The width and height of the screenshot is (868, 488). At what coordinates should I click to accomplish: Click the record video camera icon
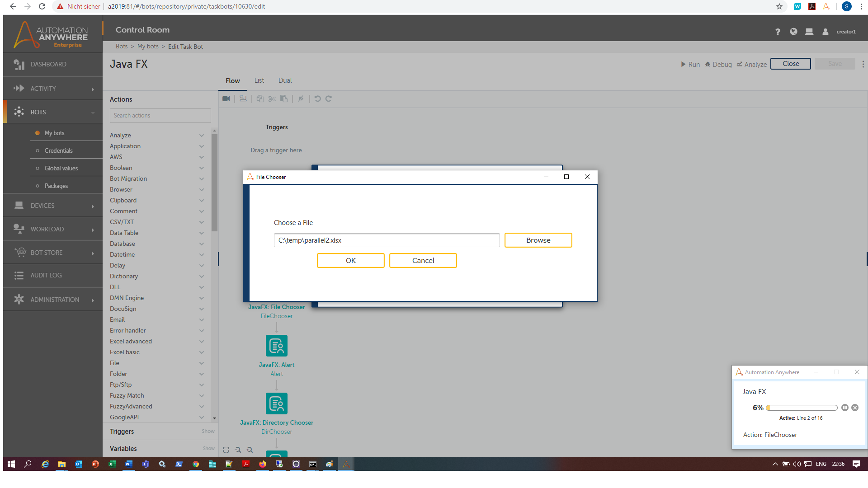click(226, 99)
